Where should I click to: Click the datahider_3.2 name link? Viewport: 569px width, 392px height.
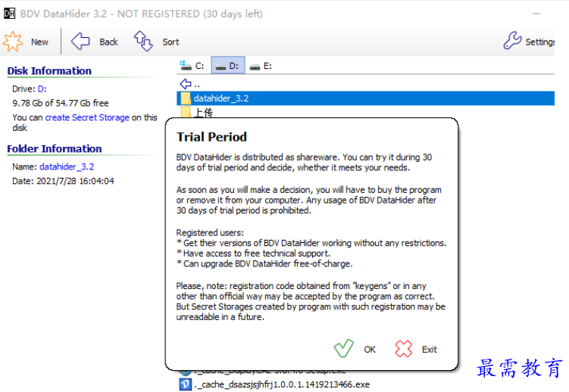[67, 166]
